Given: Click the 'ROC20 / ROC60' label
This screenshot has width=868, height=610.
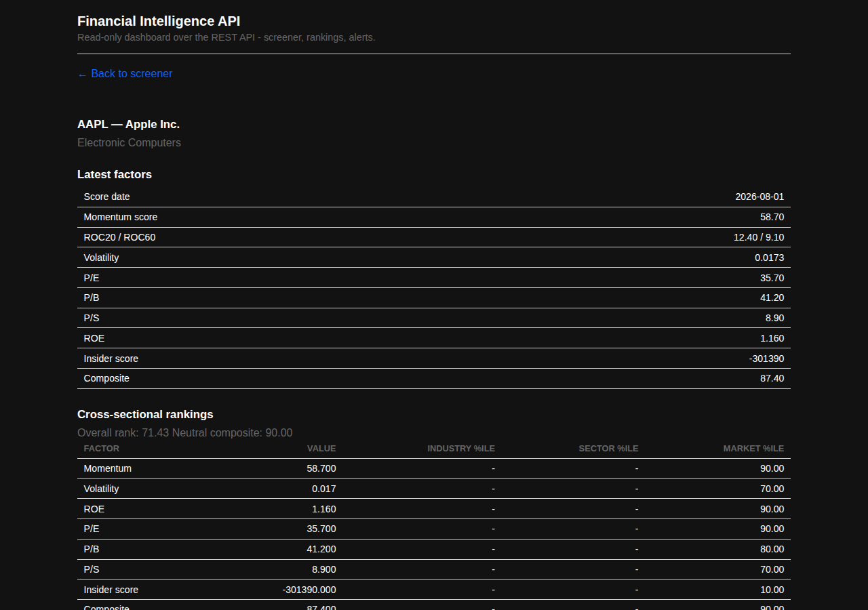Looking at the screenshot, I should click(119, 237).
